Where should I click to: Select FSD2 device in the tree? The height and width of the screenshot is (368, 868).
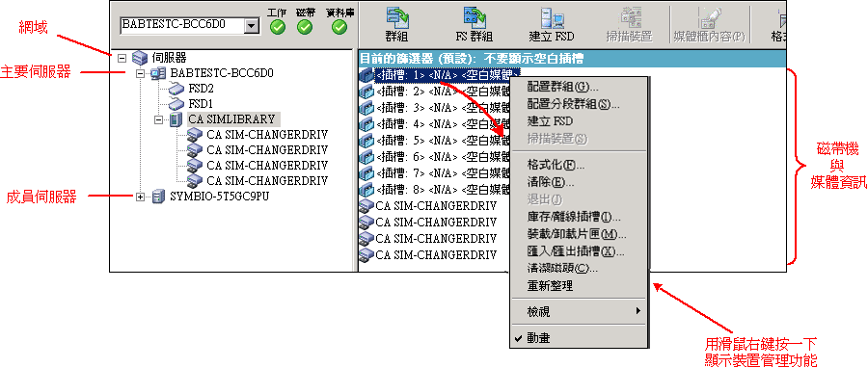202,89
